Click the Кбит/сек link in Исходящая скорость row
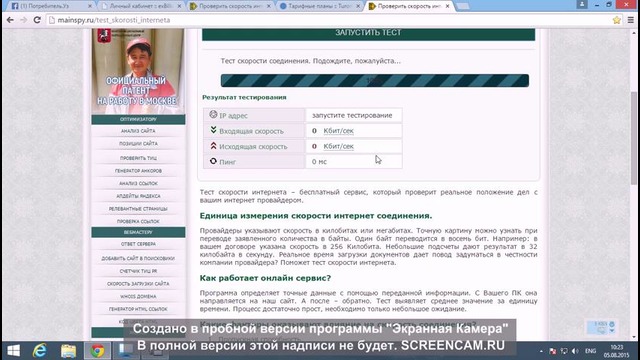This screenshot has height=360, width=640. (x=338, y=146)
